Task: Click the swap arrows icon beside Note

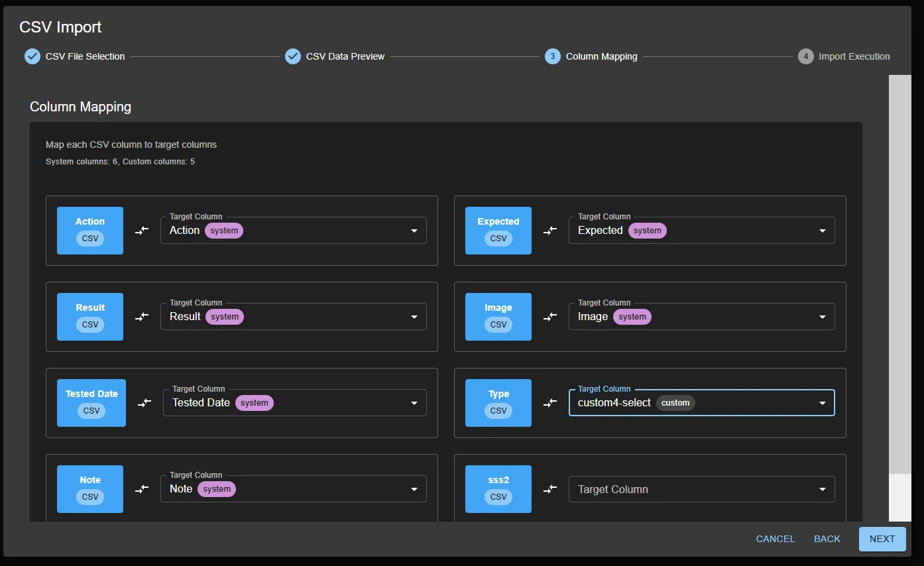Action: pos(142,489)
